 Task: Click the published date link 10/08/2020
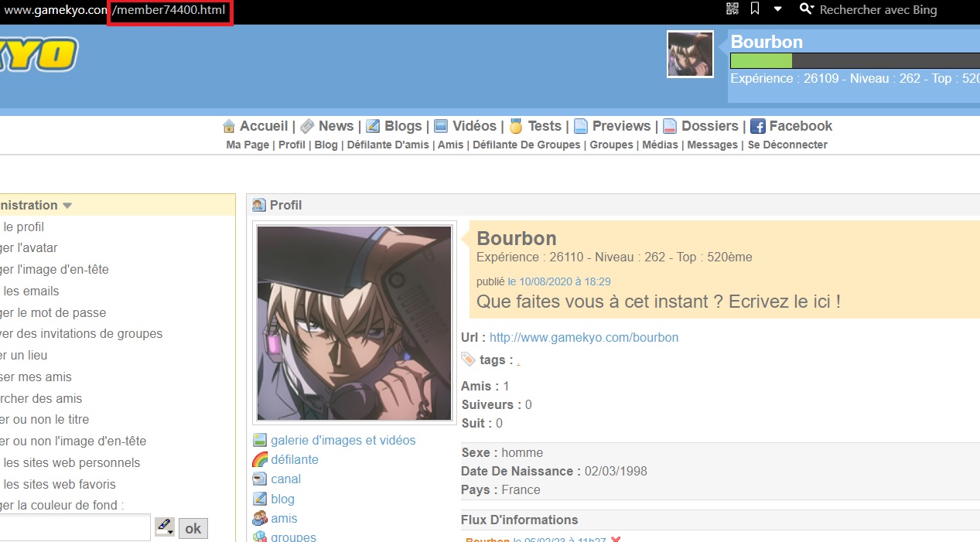click(x=559, y=281)
